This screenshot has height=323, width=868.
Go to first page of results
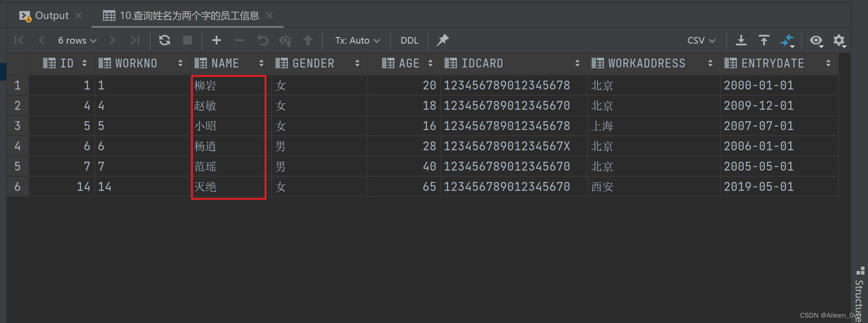19,40
